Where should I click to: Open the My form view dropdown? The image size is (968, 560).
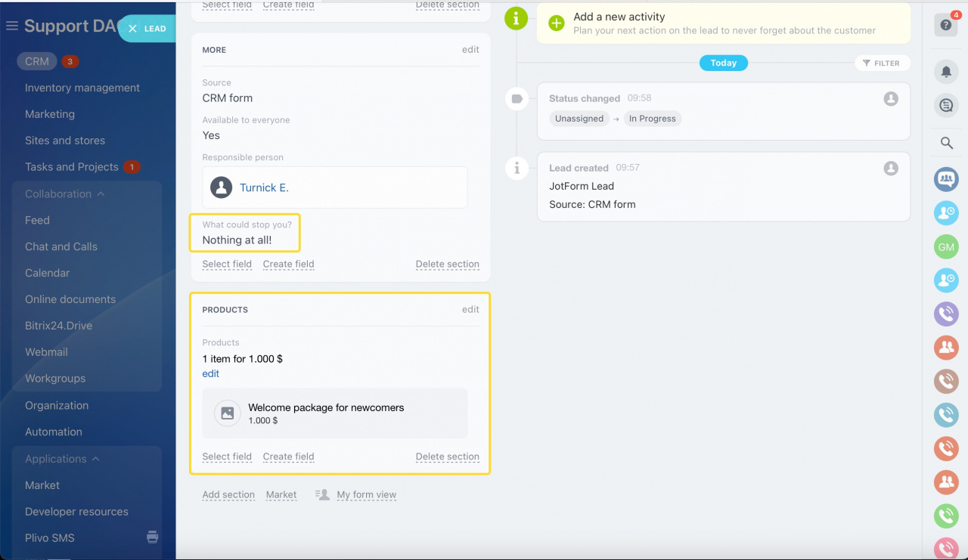(x=367, y=495)
